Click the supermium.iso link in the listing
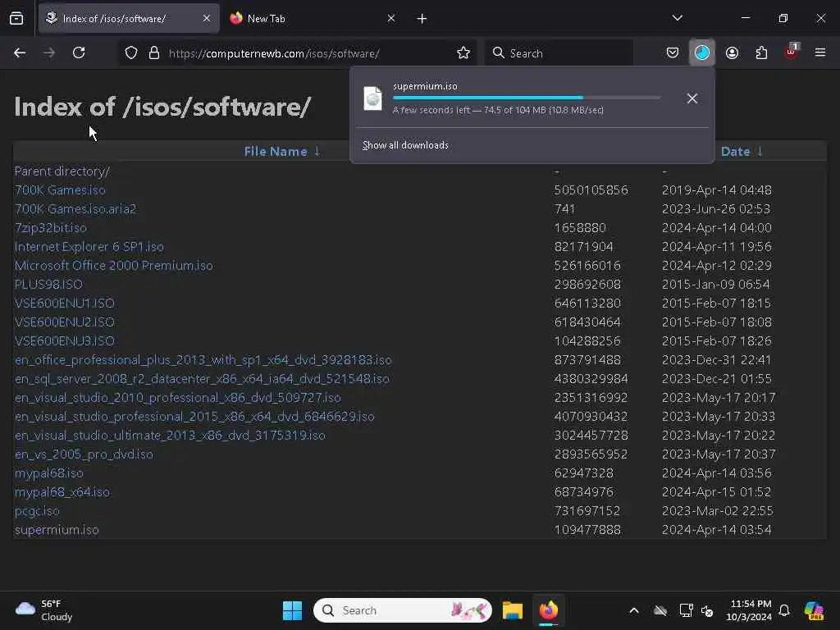 (57, 530)
